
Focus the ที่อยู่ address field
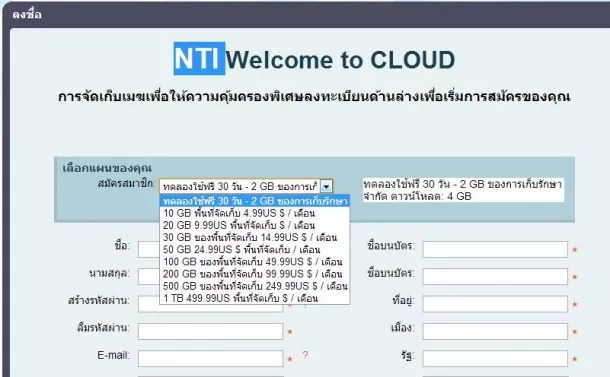pos(495,304)
